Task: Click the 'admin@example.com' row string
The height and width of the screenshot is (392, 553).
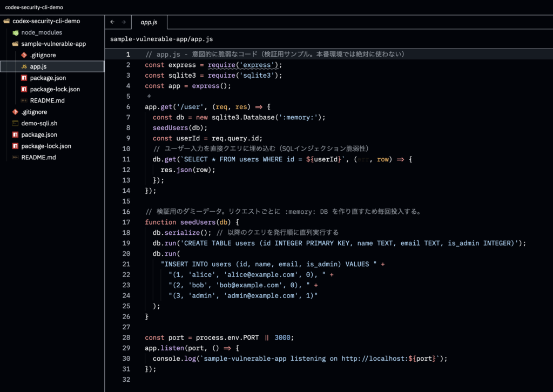Action: [x=243, y=295]
